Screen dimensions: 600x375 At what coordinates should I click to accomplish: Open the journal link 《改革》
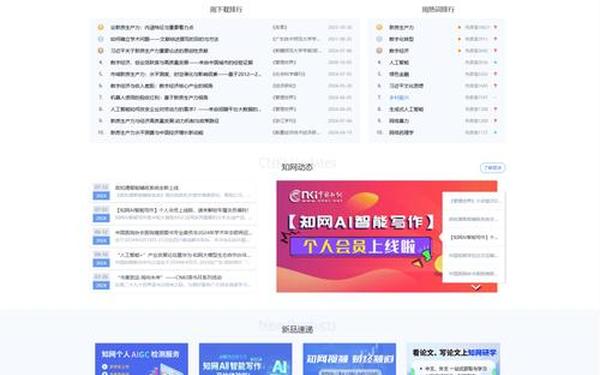pos(280,27)
